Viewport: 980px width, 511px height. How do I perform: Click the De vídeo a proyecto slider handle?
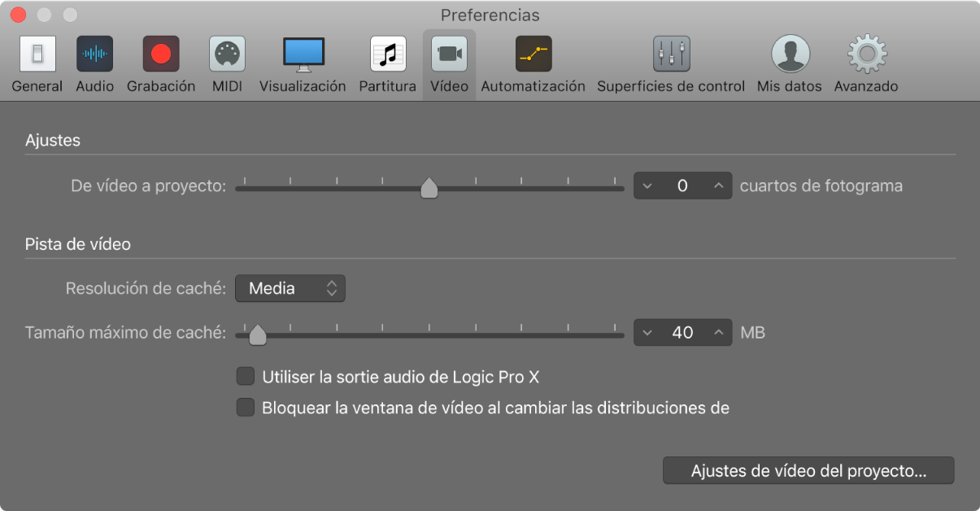(429, 189)
